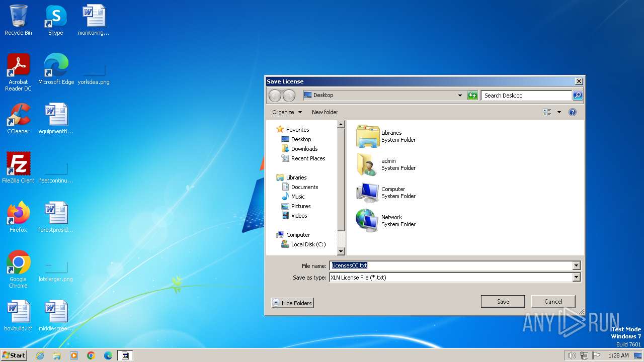
Task: Open Libraries System Folder item
Action: (x=386, y=136)
